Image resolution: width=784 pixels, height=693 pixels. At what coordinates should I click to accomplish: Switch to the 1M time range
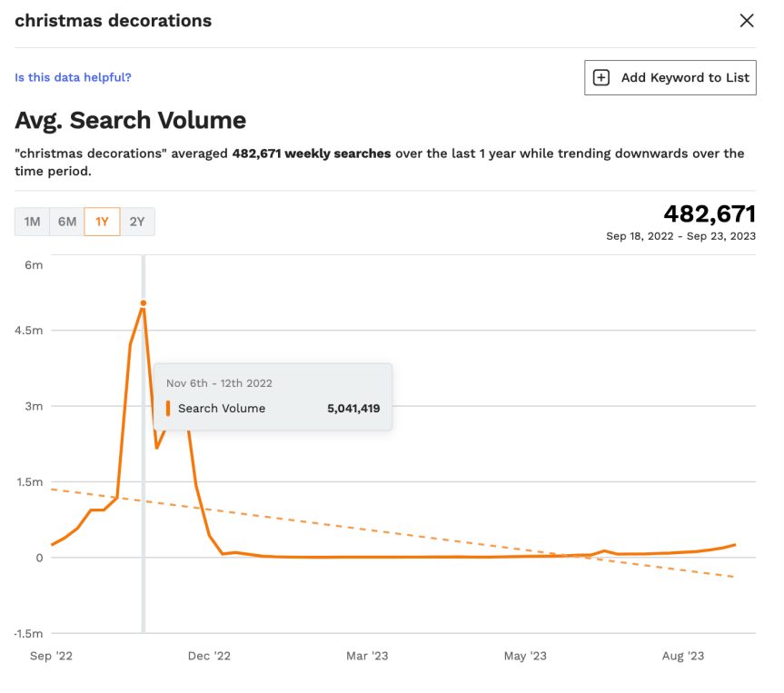(32, 222)
